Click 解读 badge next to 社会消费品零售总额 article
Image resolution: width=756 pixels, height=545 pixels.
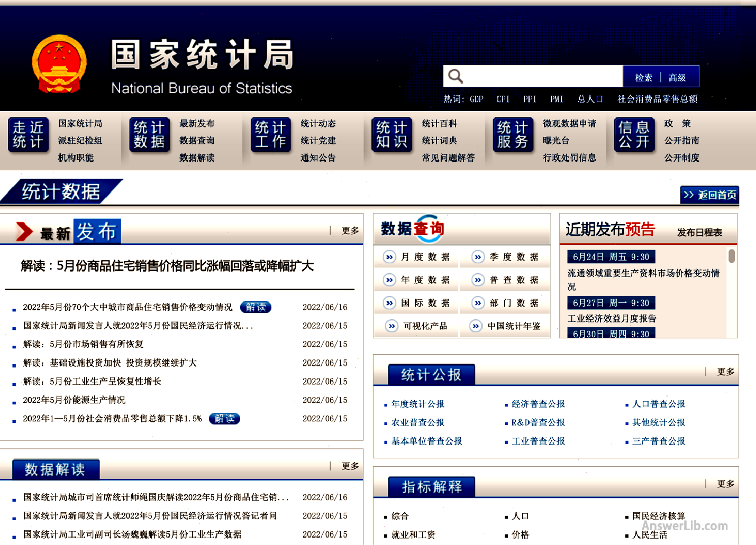pyautogui.click(x=225, y=419)
